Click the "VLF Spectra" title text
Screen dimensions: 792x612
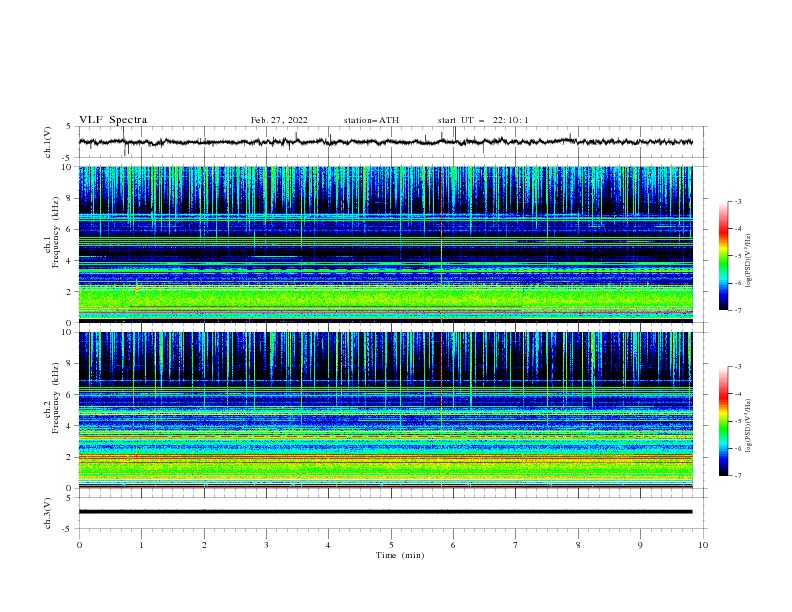[x=113, y=120]
